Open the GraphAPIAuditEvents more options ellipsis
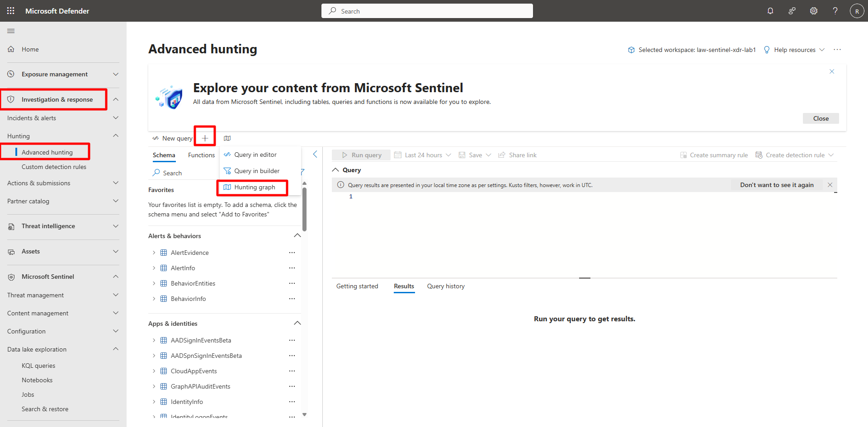The width and height of the screenshot is (868, 427). [292, 386]
